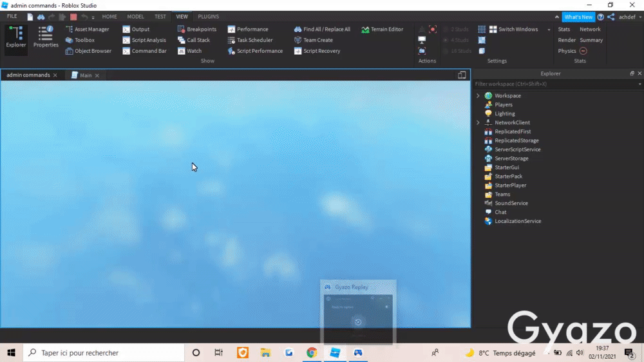Select the 2 Studs grid option
Viewport: 644px width, 362px height.
tap(455, 29)
